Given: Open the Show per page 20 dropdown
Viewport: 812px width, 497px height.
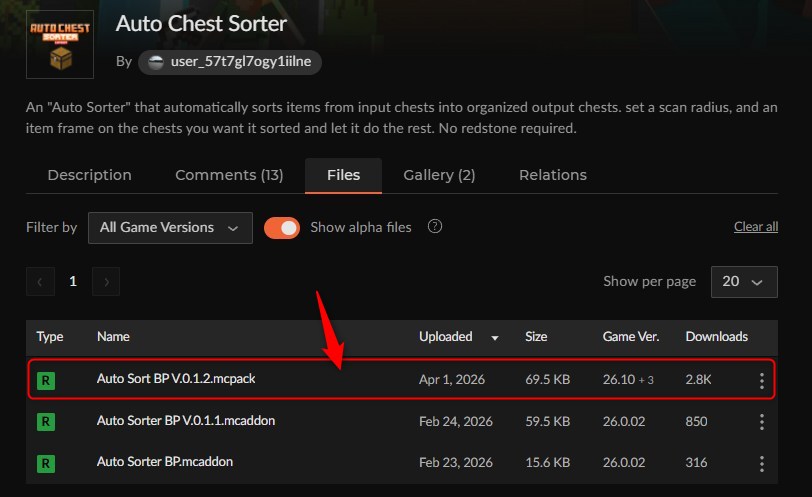Looking at the screenshot, I should tap(744, 282).
